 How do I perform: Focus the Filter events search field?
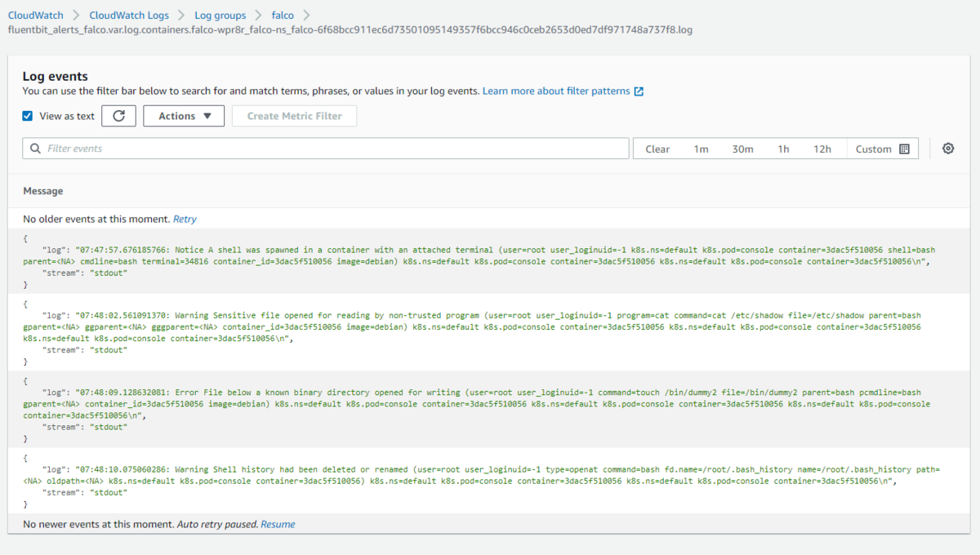[326, 149]
